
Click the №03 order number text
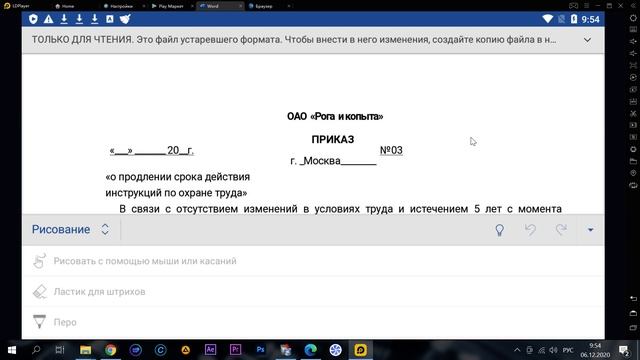[x=391, y=150]
